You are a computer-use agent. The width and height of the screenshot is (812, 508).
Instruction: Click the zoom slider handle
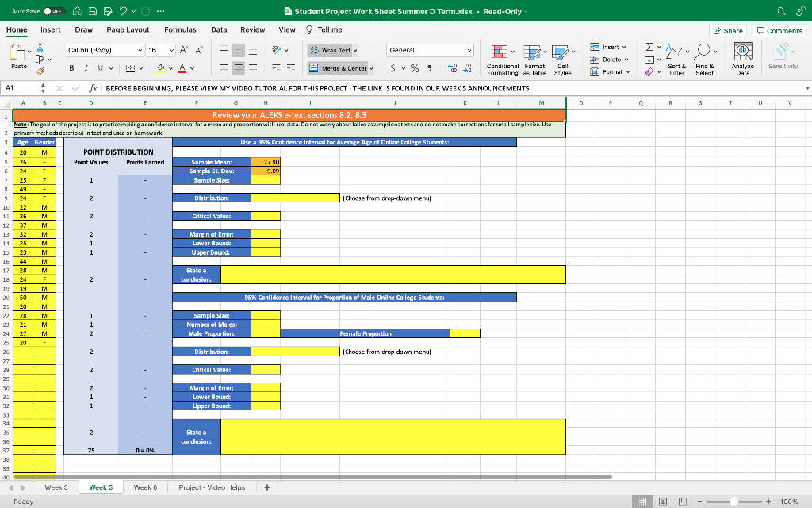733,502
